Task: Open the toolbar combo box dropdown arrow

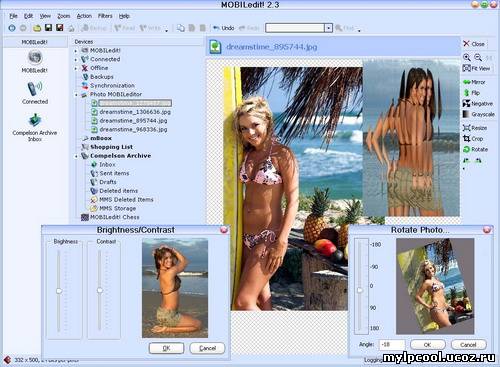Action: (328, 28)
